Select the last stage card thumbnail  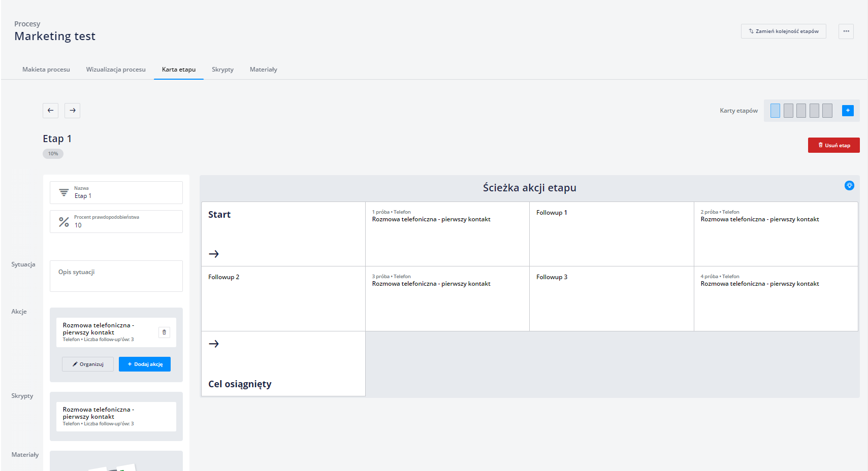(x=827, y=111)
